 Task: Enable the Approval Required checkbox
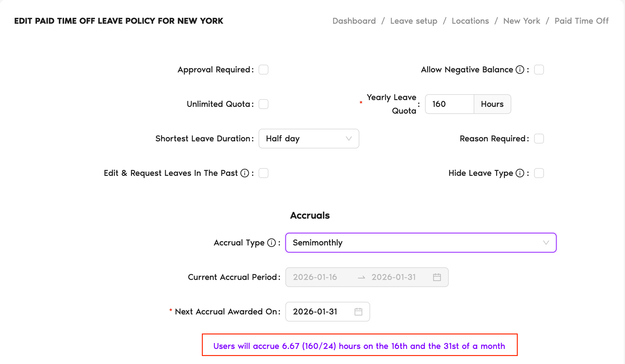point(263,70)
